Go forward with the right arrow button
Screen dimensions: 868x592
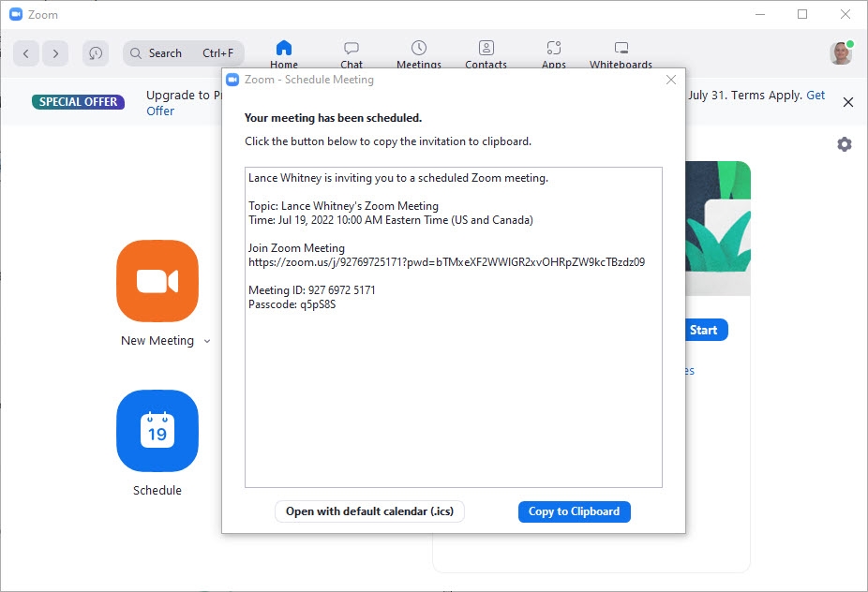coord(55,53)
